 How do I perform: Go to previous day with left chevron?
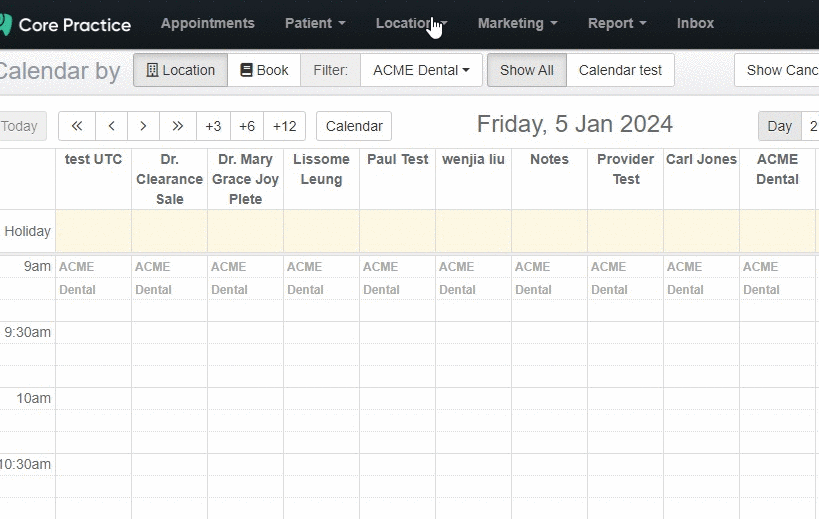pyautogui.click(x=111, y=126)
